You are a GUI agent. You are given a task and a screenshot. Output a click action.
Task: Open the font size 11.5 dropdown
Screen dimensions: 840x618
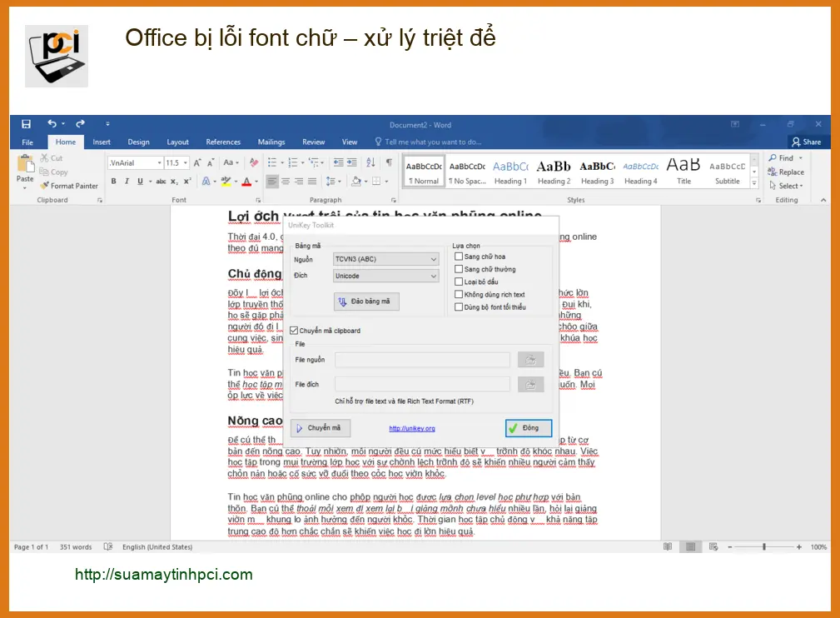click(186, 163)
